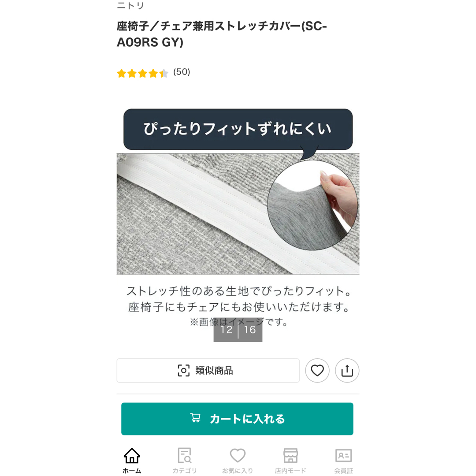Tap the カテゴリ tab label
This screenshot has height=476, width=476.
coord(185,471)
